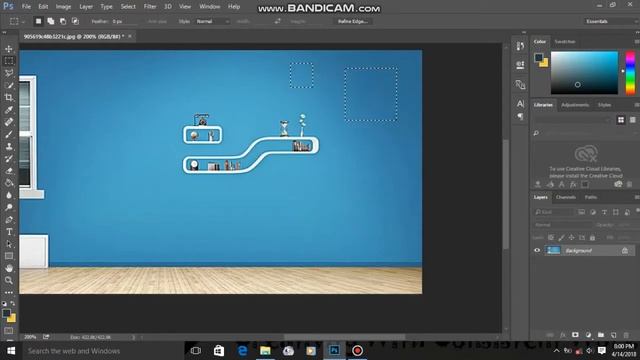Open the Edit Toolbar ellipsis menu
Screen dimensions: 640x360
[9, 293]
